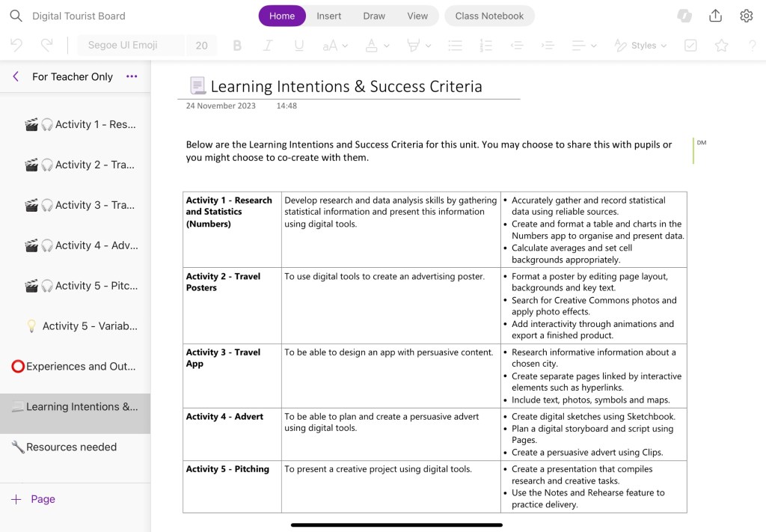
Task: Click the Copilot icon in top bar
Action: (684, 16)
